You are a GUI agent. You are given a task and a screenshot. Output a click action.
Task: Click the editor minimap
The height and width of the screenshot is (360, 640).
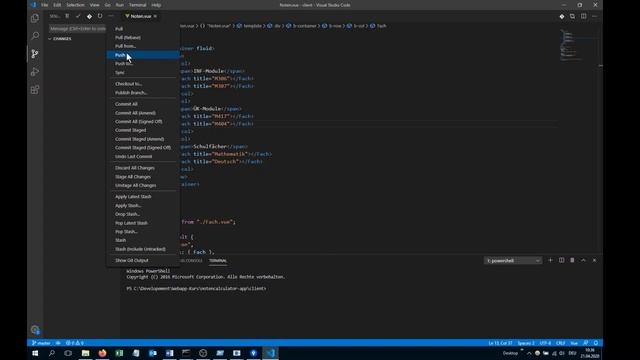tap(578, 45)
